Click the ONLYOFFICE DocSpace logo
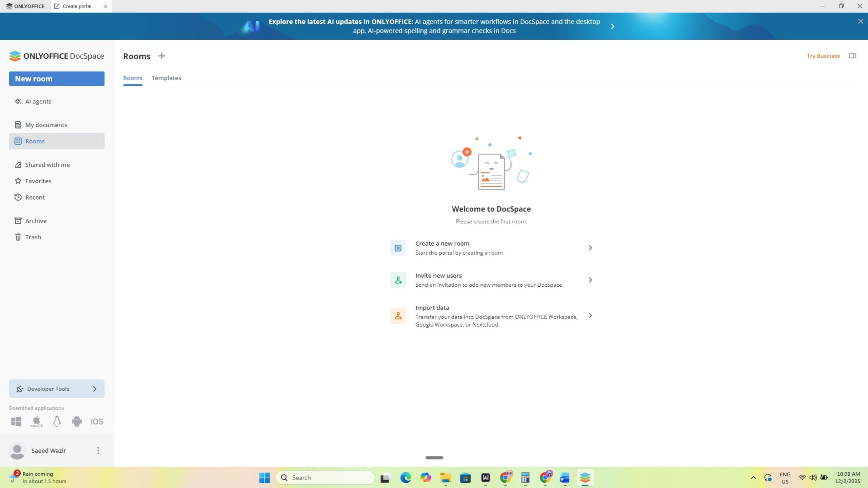 (57, 56)
